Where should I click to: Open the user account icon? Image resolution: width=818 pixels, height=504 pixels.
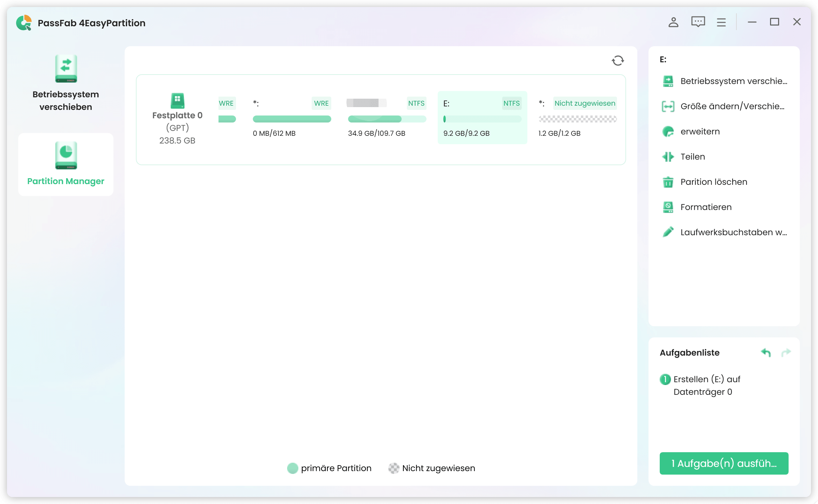coord(673,22)
